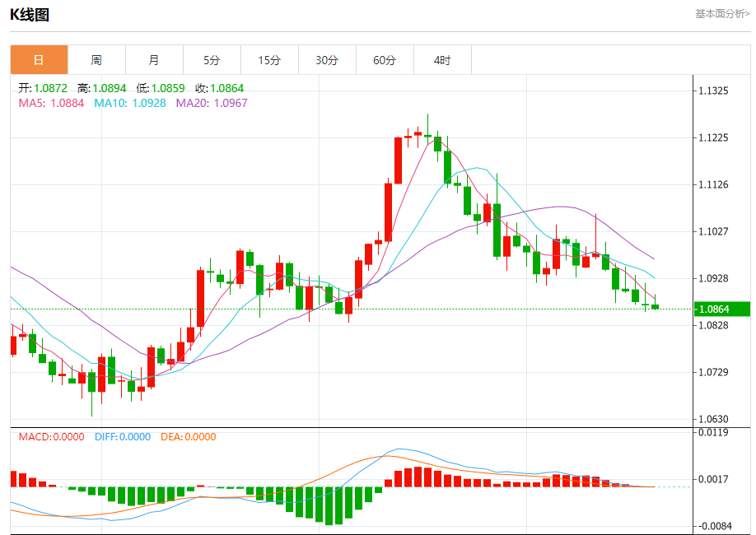Open the 基本面分析 link
The image size is (756, 535).
click(x=722, y=13)
